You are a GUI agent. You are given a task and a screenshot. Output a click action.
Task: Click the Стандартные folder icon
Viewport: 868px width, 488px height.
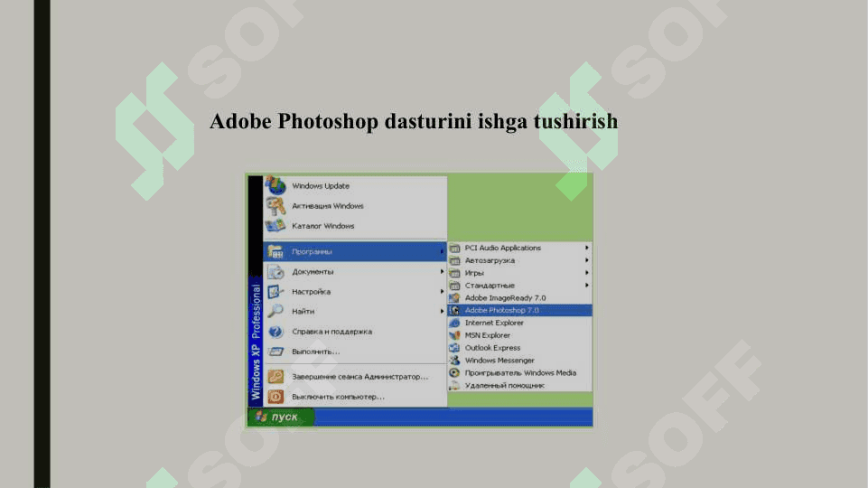point(454,286)
